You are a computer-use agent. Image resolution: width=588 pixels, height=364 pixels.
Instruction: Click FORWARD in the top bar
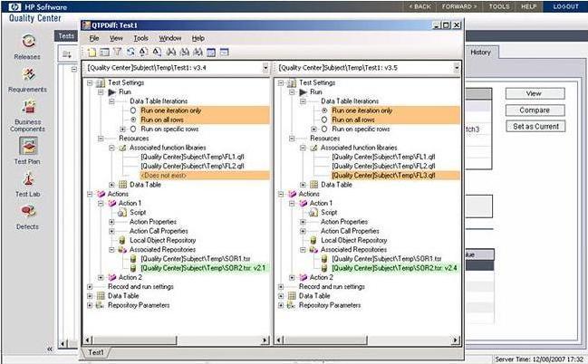459,6
